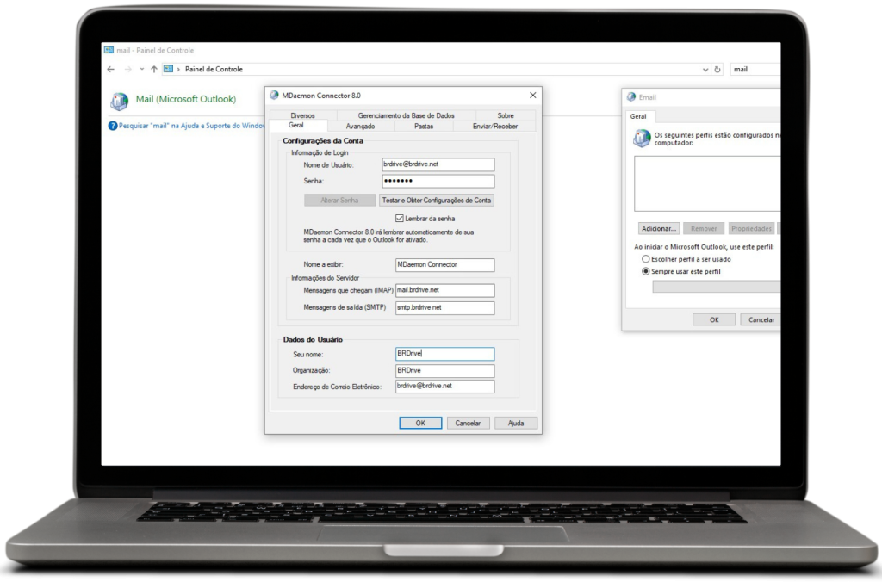Screen dimensions: 882x588
Task: Click the IMAP incoming server field
Action: click(x=445, y=290)
